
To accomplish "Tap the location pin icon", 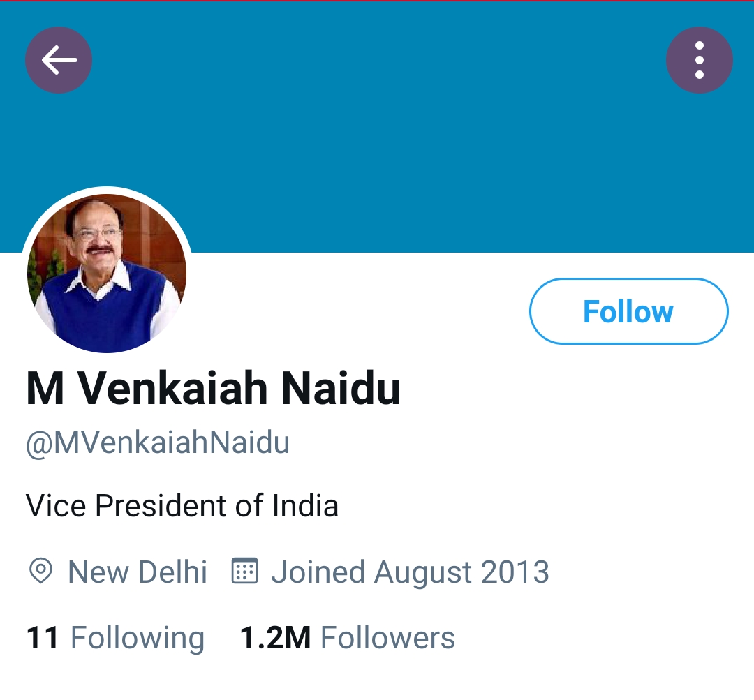I will 41,571.
